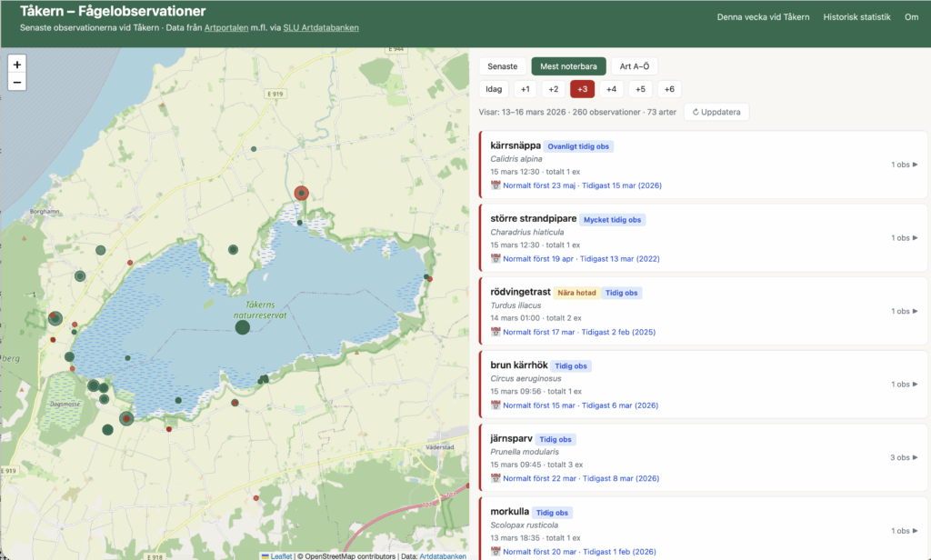Viewport: 931px width, 560px height.
Task: Open the Artportalen link
Action: coord(226,28)
